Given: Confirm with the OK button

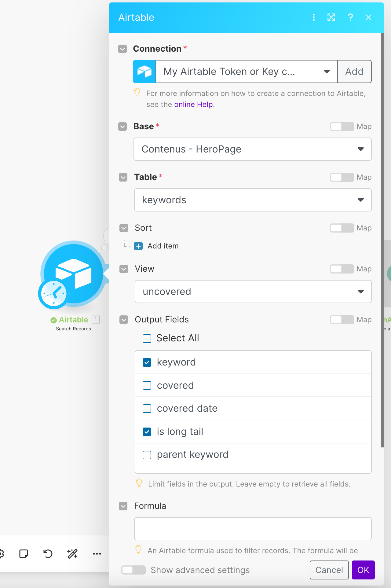Looking at the screenshot, I should point(363,570).
